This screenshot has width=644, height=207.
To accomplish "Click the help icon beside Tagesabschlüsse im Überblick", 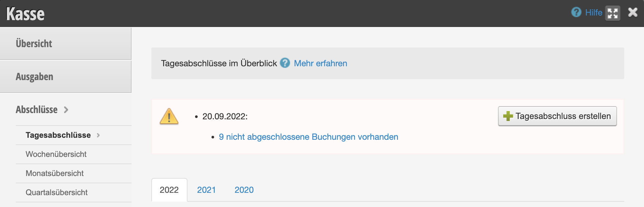I will point(285,63).
